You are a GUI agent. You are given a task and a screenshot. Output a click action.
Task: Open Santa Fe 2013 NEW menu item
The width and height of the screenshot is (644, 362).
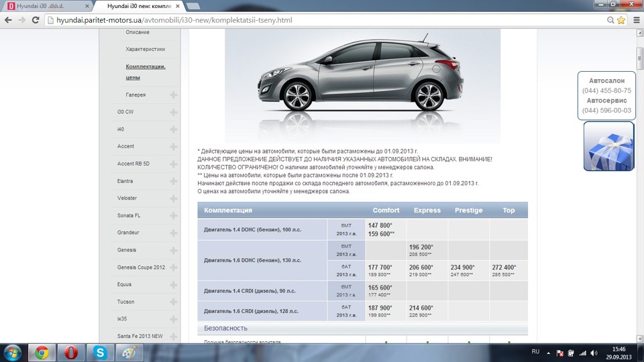click(x=140, y=336)
